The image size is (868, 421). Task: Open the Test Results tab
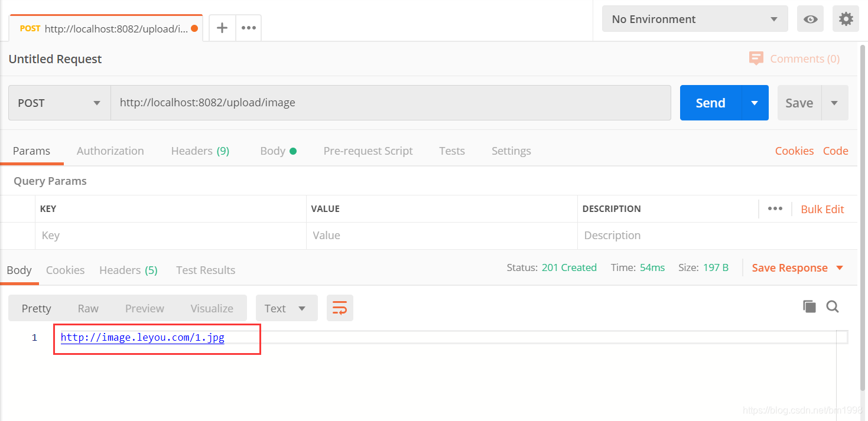[206, 270]
